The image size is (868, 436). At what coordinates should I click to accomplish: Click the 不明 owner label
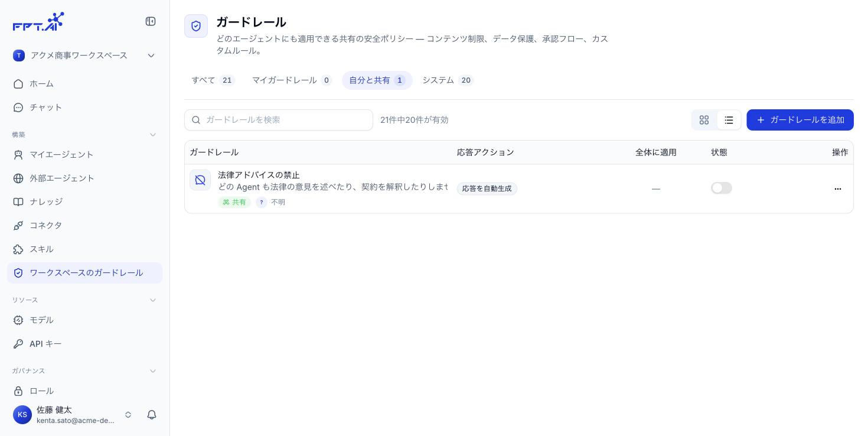[x=278, y=202]
